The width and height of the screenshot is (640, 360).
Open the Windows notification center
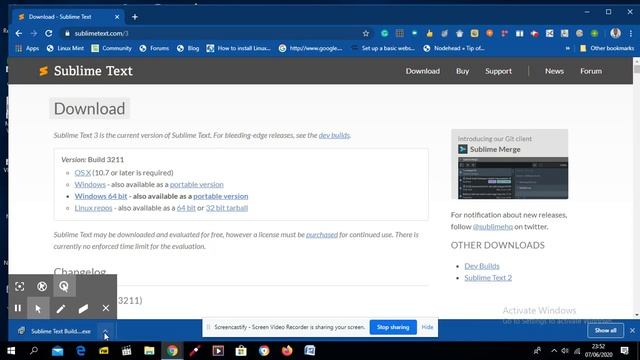(x=624, y=351)
